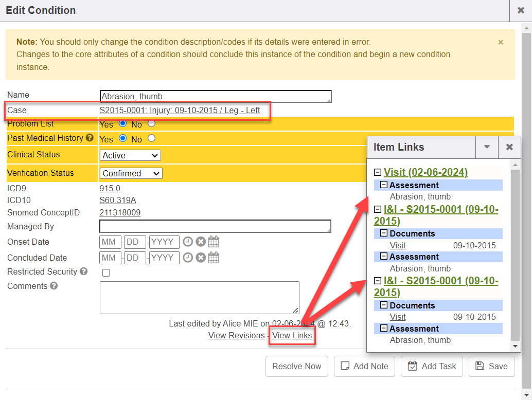Open the Concluded Date calendar picker
The width and height of the screenshot is (532, 400).
214,258
